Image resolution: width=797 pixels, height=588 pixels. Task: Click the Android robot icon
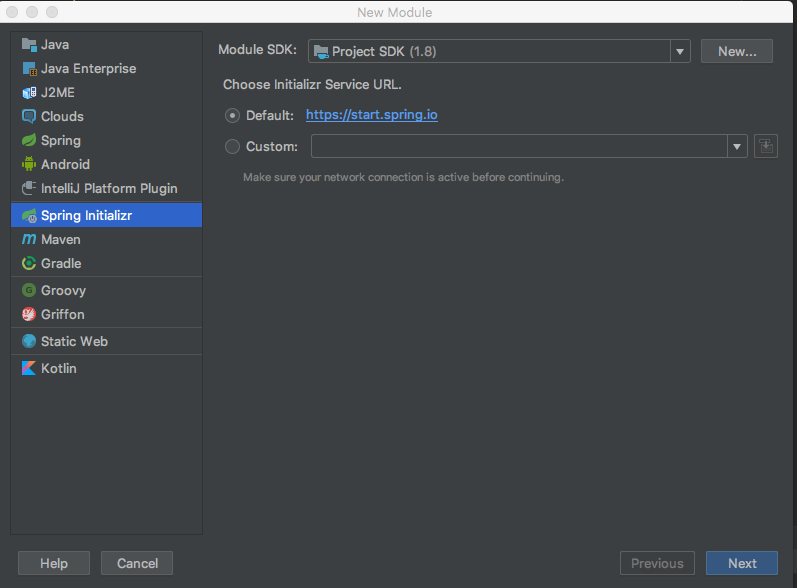29,165
